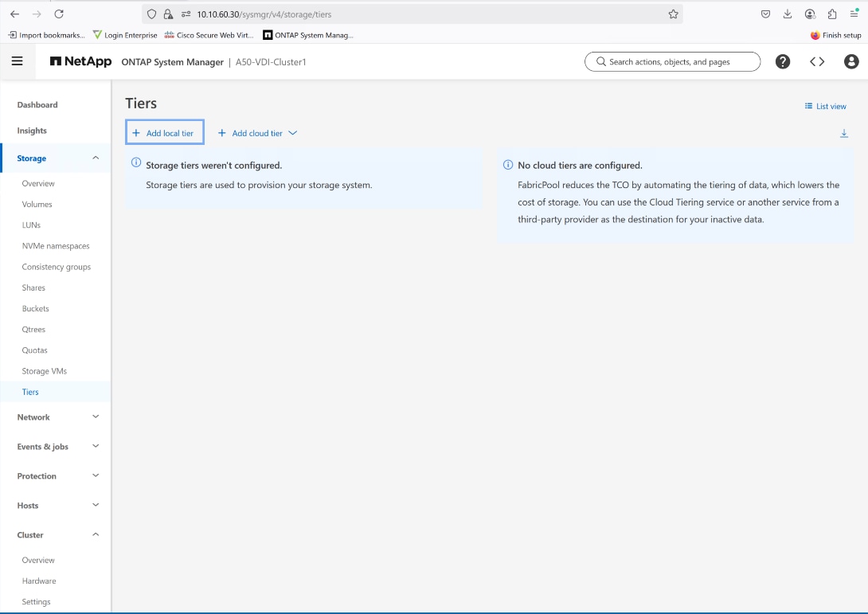Image resolution: width=868 pixels, height=614 pixels.
Task: Open Volumes in the sidebar
Action: click(37, 205)
